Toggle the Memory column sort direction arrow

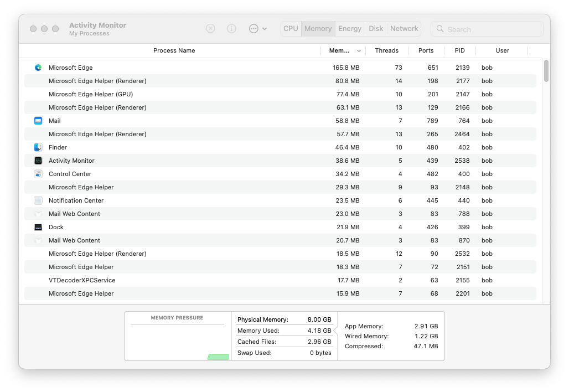pos(359,51)
